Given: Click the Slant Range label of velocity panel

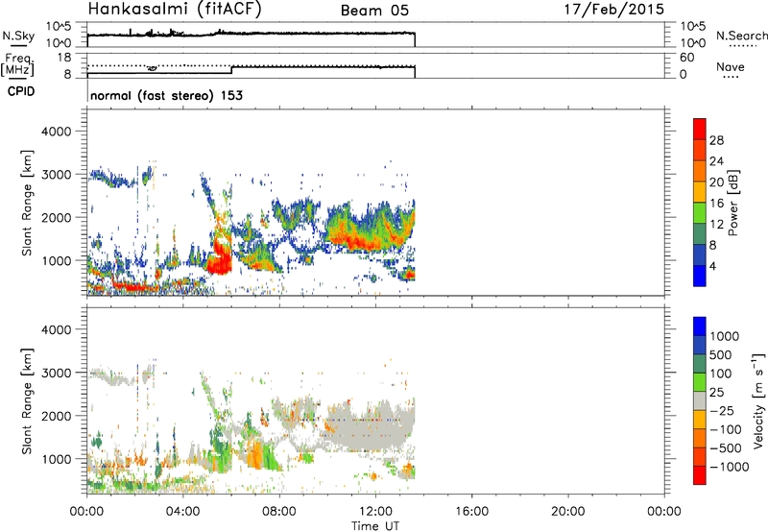Looking at the screenshot, I should [x=28, y=400].
